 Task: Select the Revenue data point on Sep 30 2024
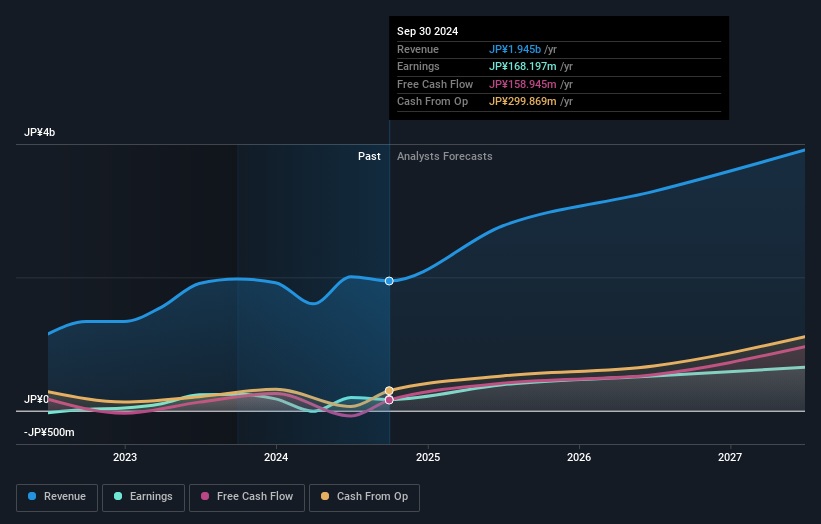click(x=389, y=281)
